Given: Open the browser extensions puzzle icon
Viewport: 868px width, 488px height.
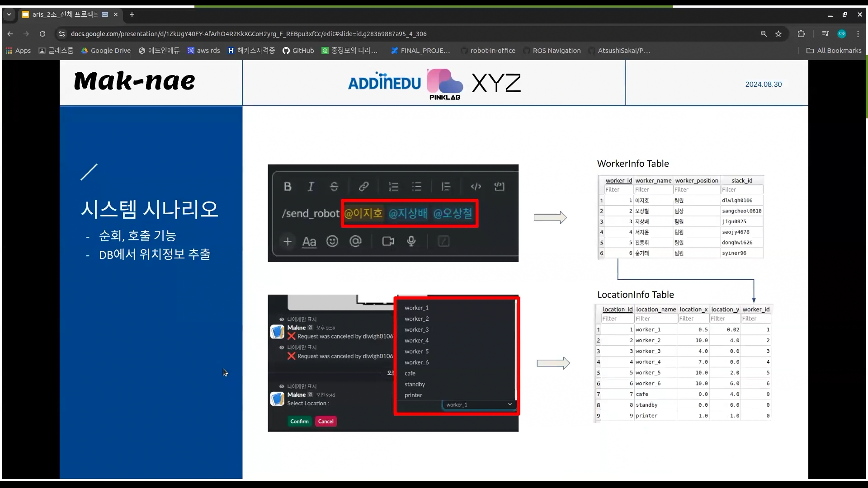Looking at the screenshot, I should click(x=801, y=34).
